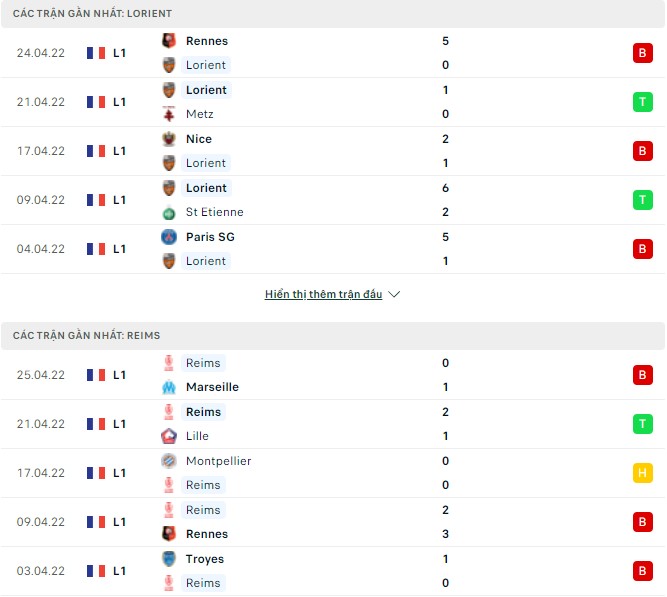The image size is (667, 597).
Task: Click the green T badge for Reims–Lille
Action: pos(642,424)
